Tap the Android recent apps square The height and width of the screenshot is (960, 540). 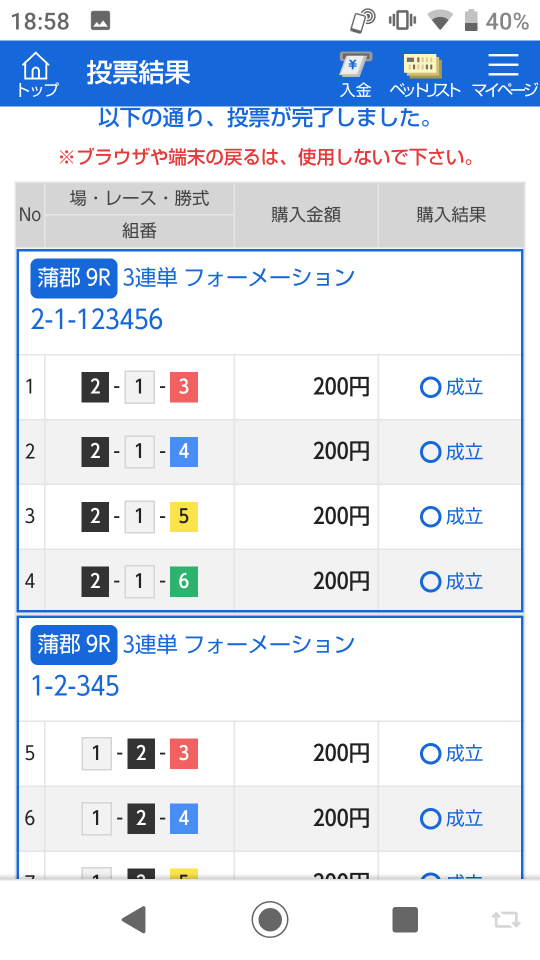[x=405, y=919]
